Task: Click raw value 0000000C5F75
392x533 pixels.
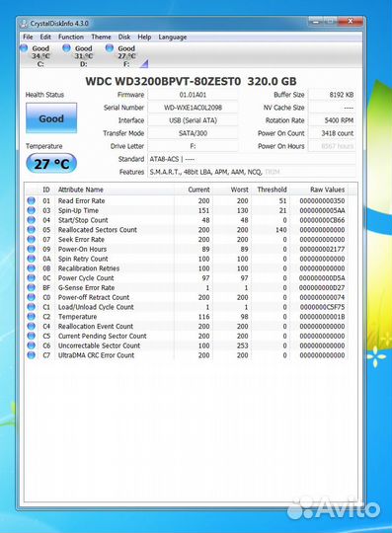Action: coord(322,307)
